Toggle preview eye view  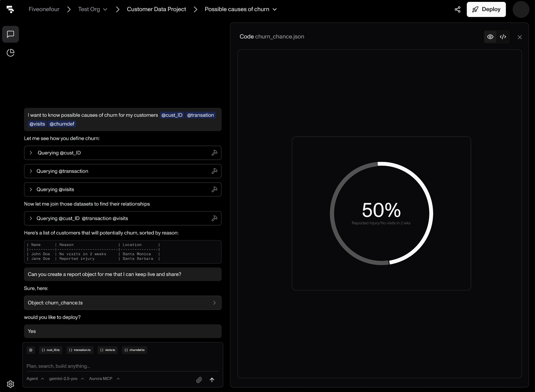pyautogui.click(x=490, y=37)
